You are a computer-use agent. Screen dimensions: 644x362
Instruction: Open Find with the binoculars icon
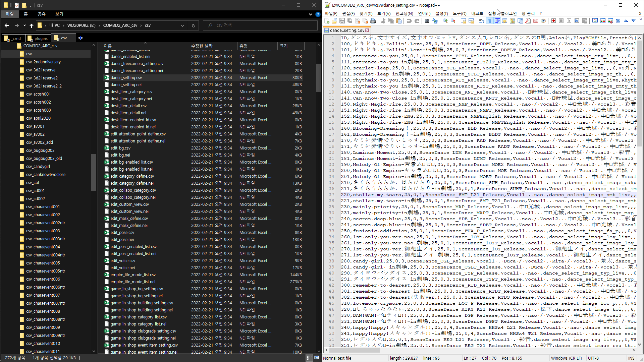tap(427, 21)
